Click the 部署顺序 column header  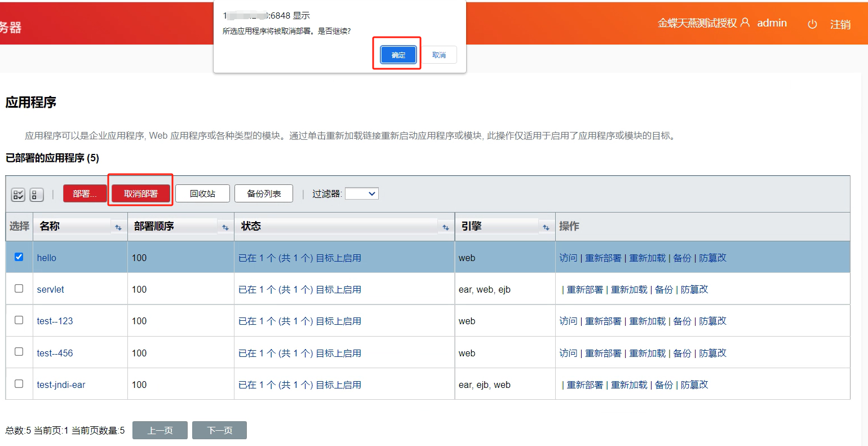154,226
